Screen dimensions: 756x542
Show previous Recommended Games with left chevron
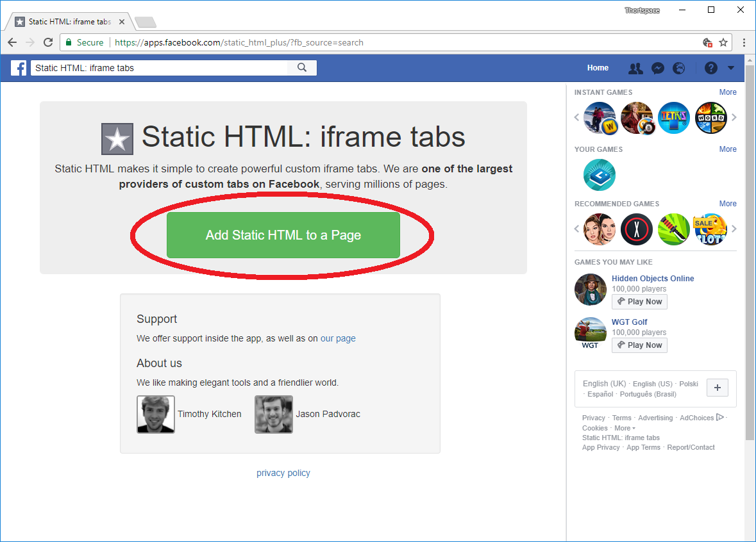[x=576, y=229]
